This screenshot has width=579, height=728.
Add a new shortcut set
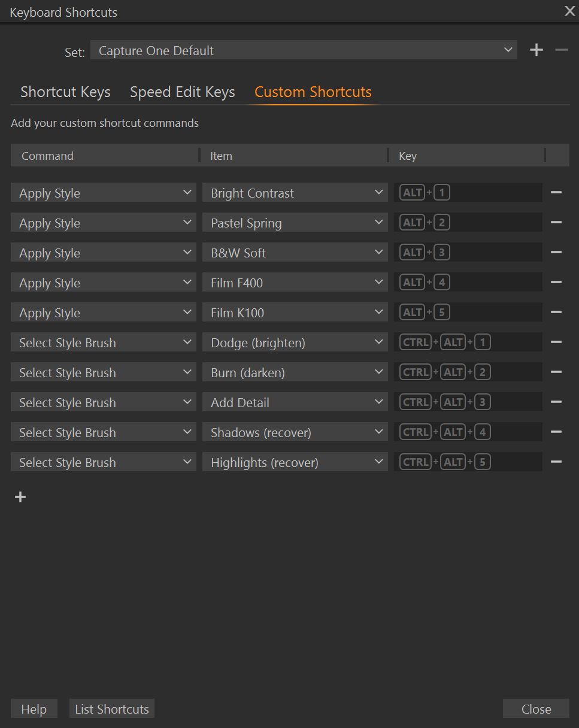click(536, 50)
